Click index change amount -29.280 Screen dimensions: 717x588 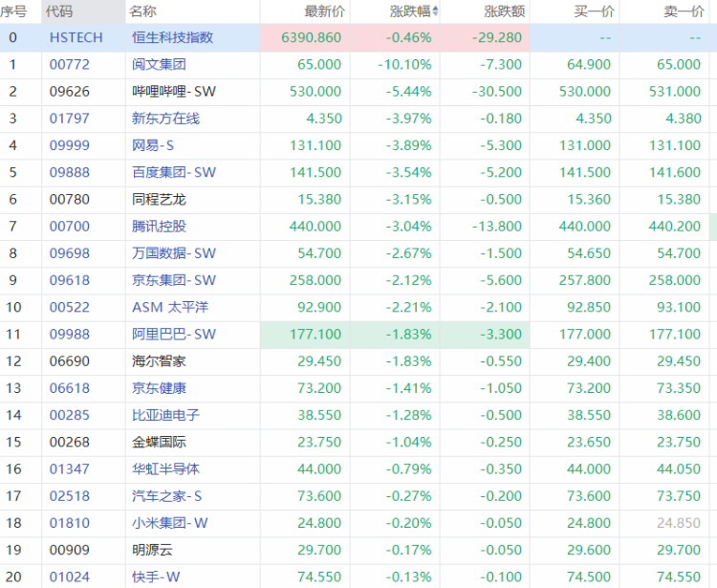[x=497, y=37]
